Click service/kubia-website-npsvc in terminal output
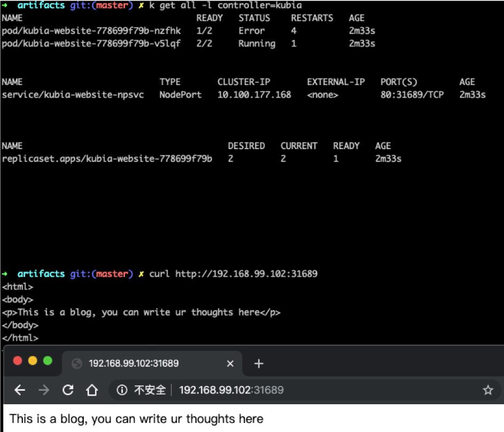The image size is (504, 432). pyautogui.click(x=73, y=95)
